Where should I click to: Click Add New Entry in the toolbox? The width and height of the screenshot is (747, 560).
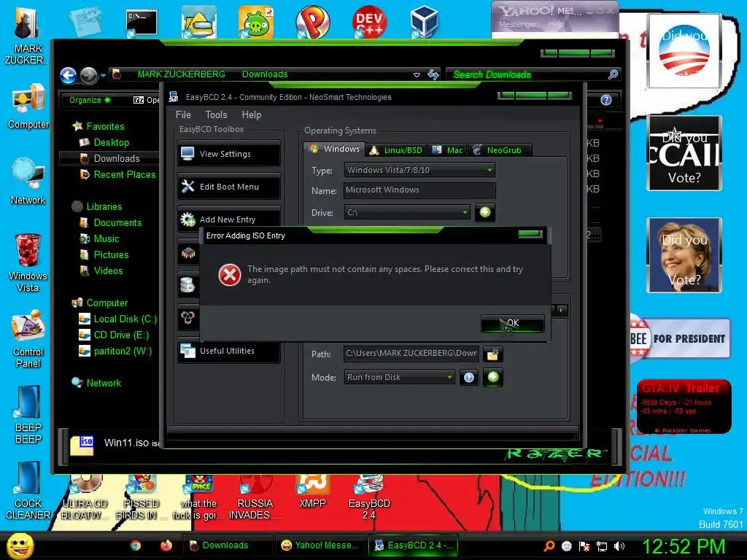[229, 219]
